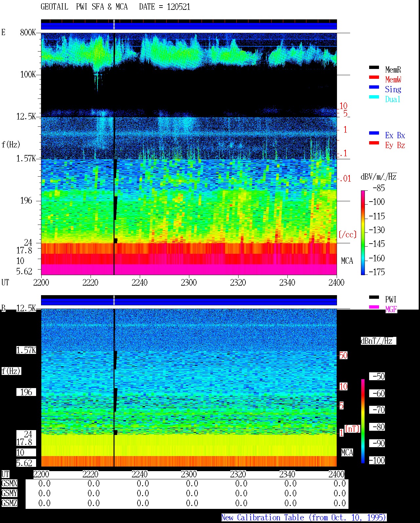Click the black PWI legend swatch
This screenshot has width=420, height=523.
374,297
